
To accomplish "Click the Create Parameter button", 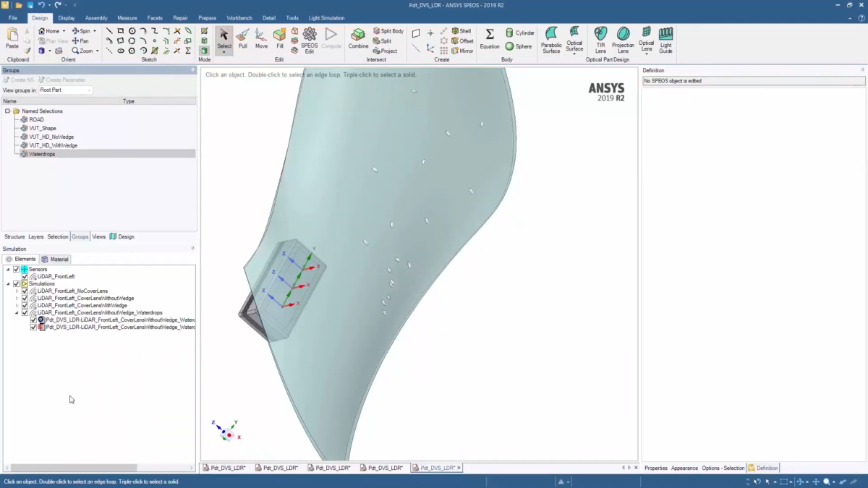I will click(x=61, y=80).
